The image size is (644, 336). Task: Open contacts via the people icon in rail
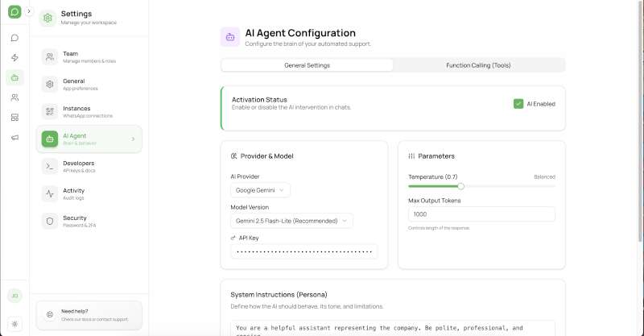[14, 97]
